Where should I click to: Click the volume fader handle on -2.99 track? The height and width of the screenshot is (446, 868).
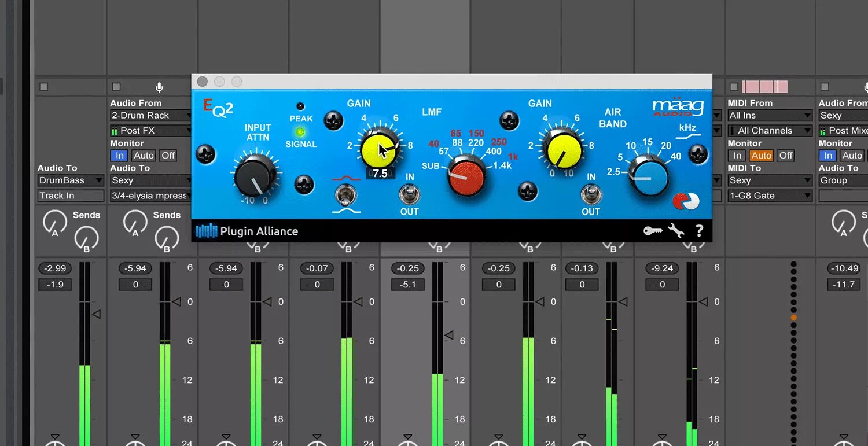(x=97, y=314)
